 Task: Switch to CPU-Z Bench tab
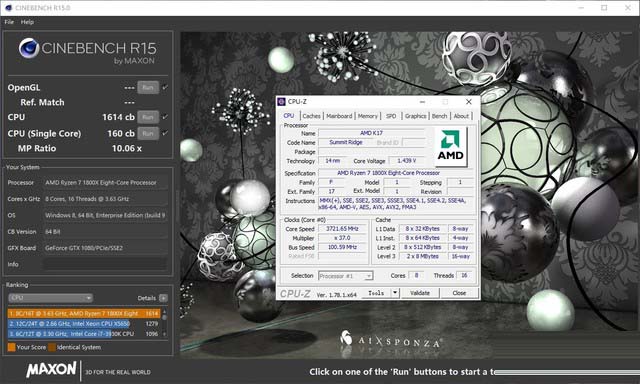(440, 116)
